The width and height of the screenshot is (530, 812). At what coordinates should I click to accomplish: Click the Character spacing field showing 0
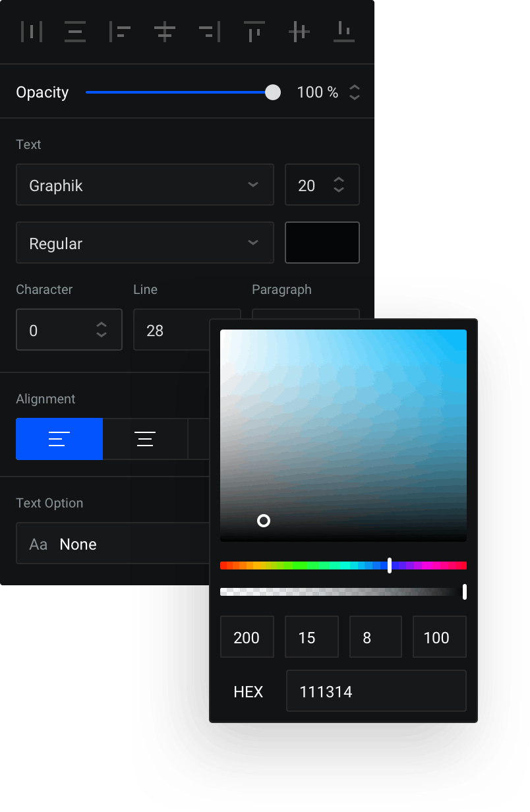(69, 330)
